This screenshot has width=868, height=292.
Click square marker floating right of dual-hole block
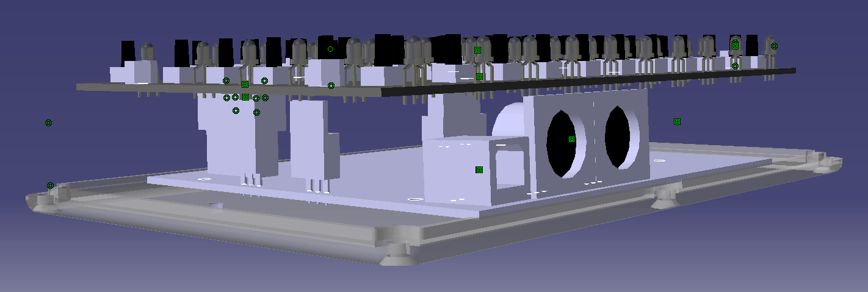point(677,122)
